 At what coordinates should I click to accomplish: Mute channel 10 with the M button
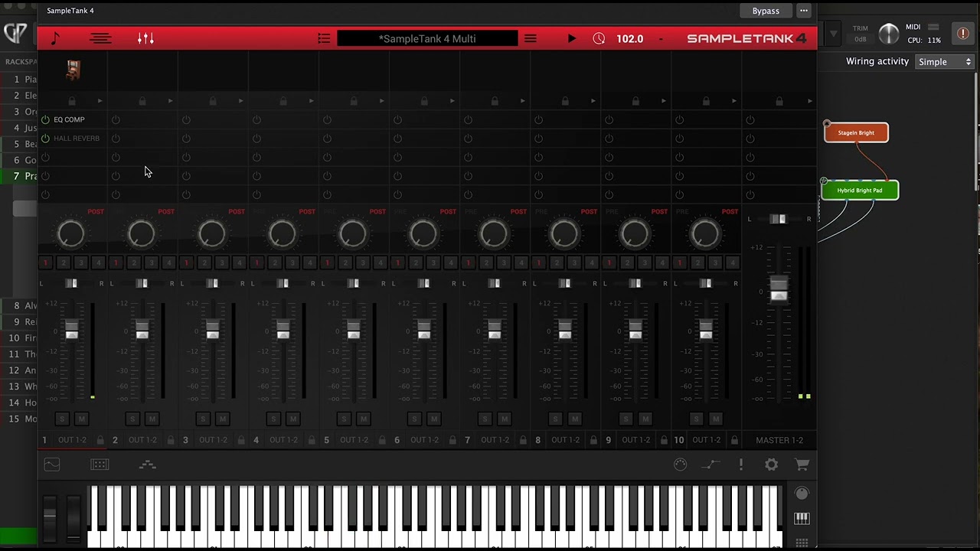(x=715, y=419)
